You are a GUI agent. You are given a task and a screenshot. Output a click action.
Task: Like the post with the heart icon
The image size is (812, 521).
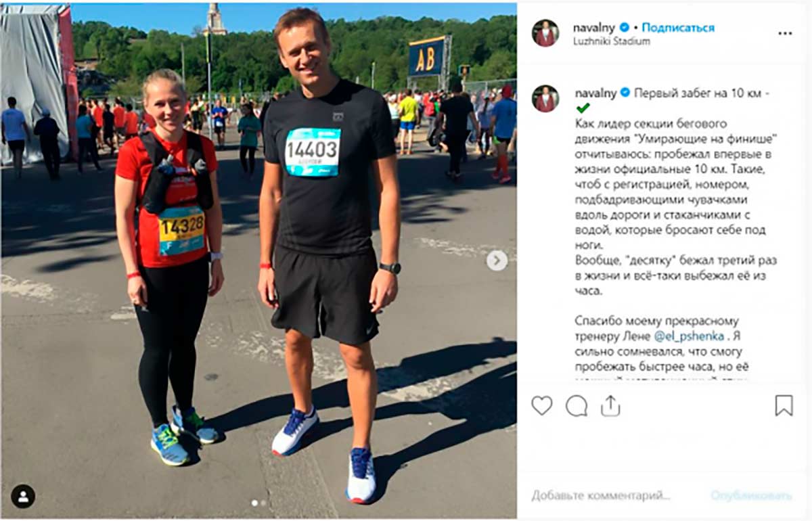point(541,405)
